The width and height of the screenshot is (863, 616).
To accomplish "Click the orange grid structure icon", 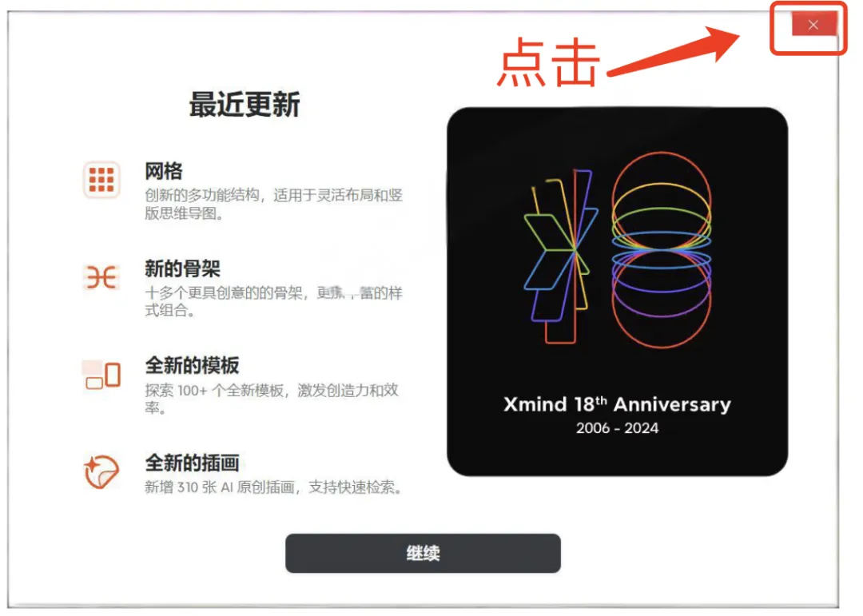I will 101,180.
